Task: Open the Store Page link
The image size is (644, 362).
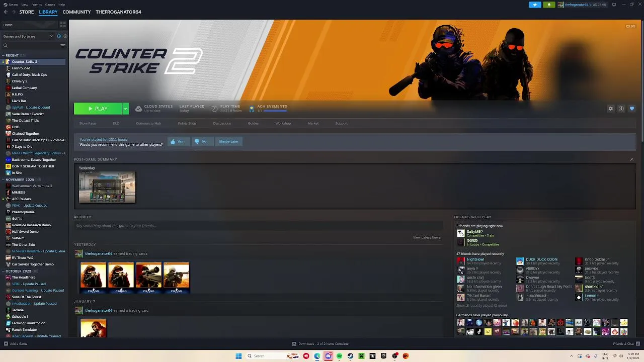Action: click(x=88, y=123)
